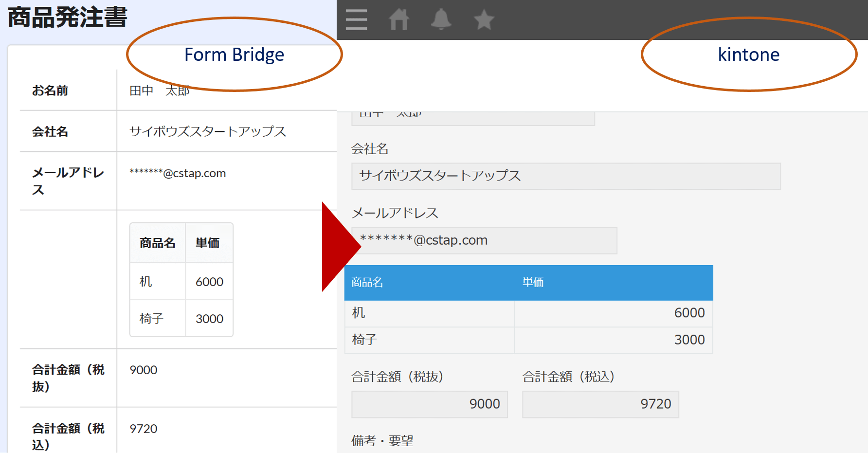This screenshot has width=868, height=453.
Task: Click the kintone label in the oval
Action: coord(748,54)
